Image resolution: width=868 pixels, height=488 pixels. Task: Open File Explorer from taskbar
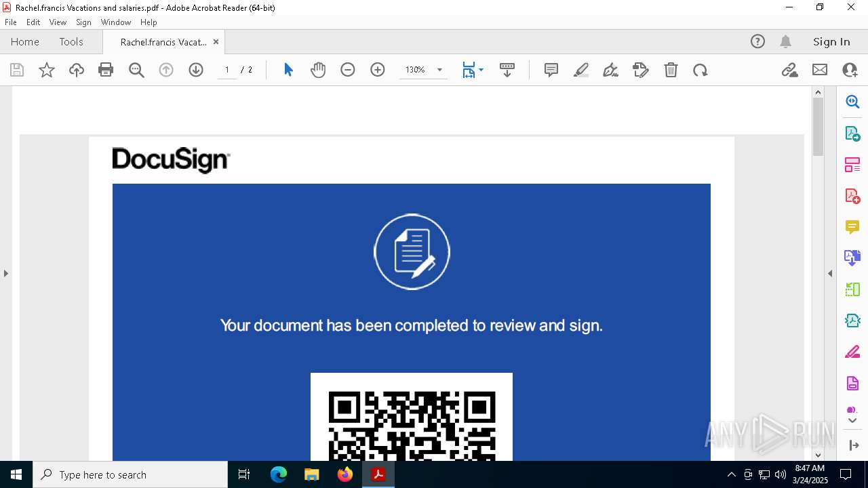click(x=312, y=474)
